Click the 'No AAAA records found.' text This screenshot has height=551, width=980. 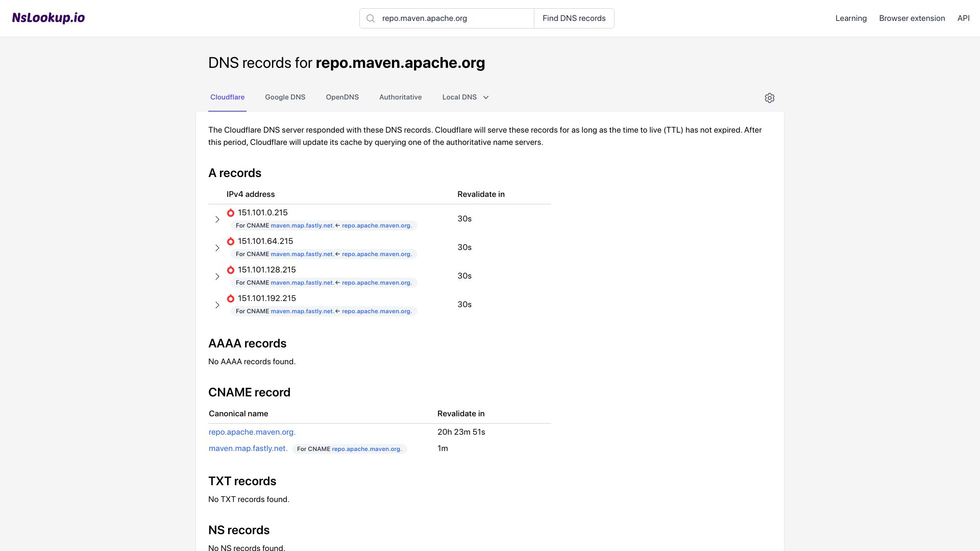(x=252, y=362)
